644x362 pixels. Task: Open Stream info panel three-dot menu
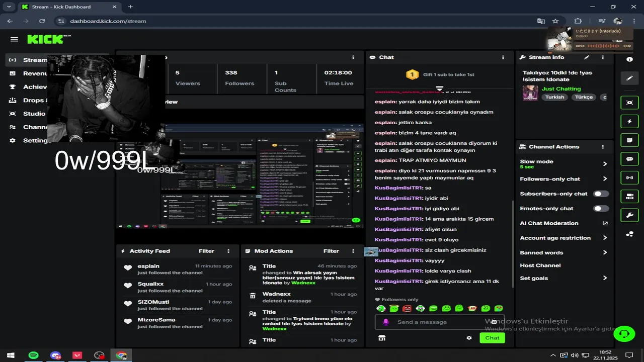[x=603, y=57]
